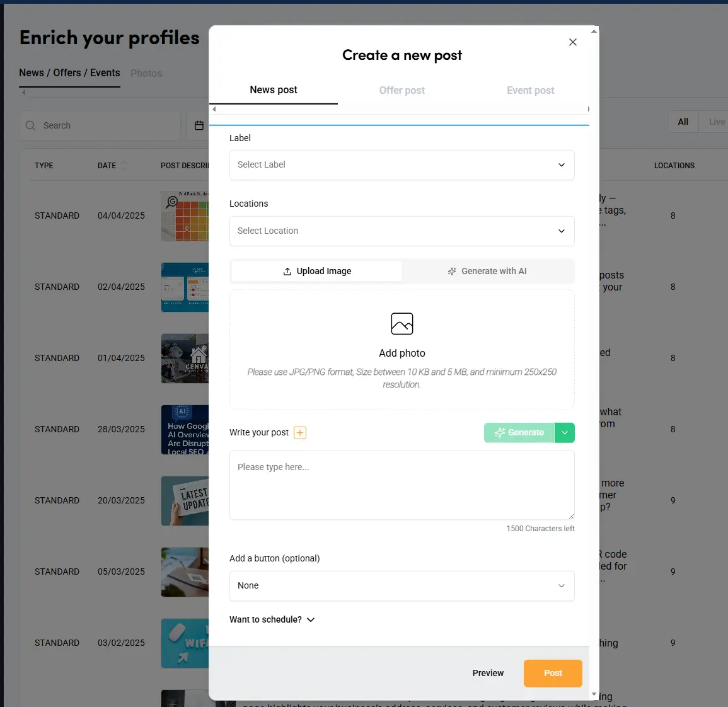Select the All posts filter toggle
Screen dimensions: 728x707
[x=683, y=121]
